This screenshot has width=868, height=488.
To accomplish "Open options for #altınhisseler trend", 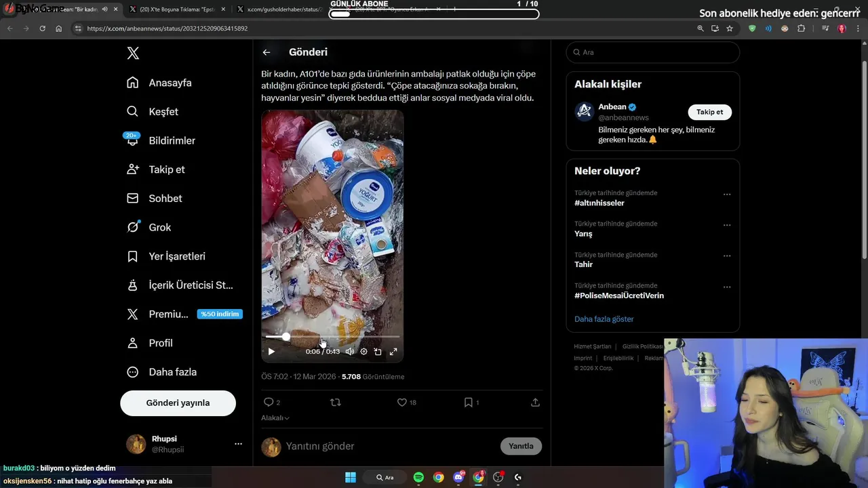I will point(727,195).
